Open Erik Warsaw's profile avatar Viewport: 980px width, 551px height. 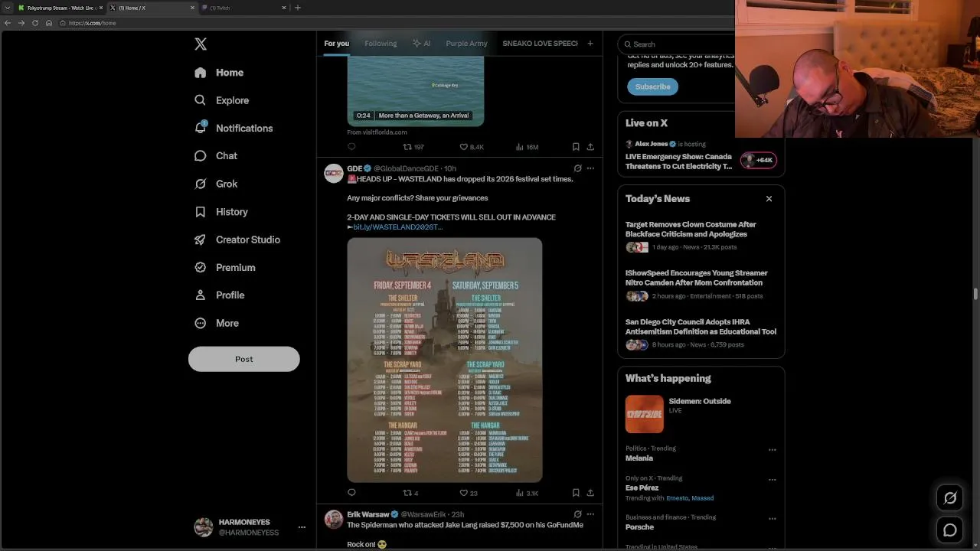(x=334, y=520)
